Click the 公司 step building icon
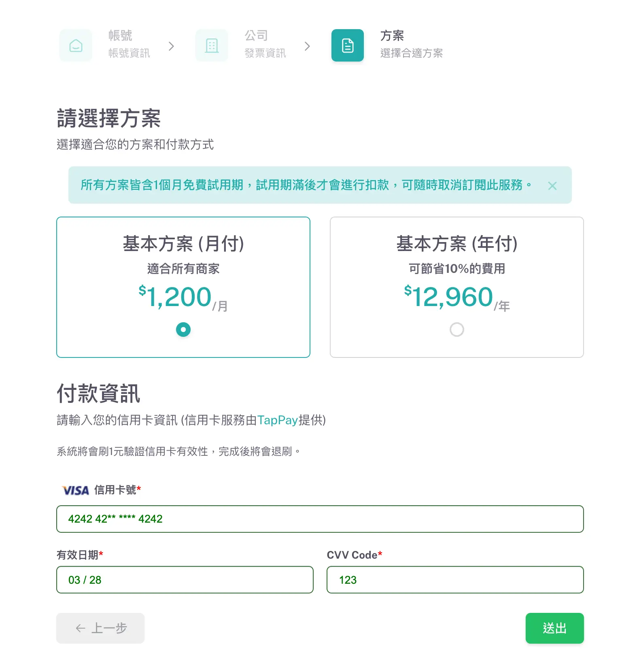 211,45
